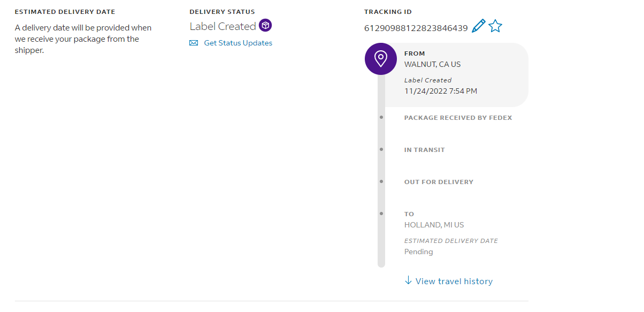This screenshot has width=644, height=312.
Task: Click the WALNUT, CA US origin text
Action: [x=432, y=64]
